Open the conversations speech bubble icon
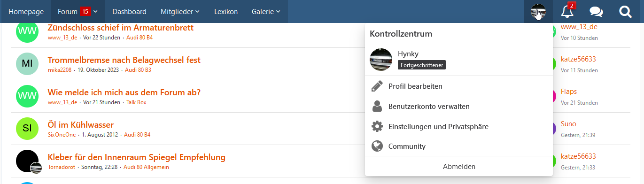 click(596, 12)
